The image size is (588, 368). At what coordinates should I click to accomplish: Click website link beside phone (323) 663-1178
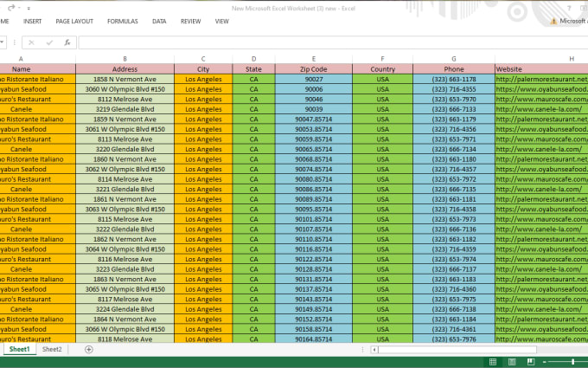(541, 80)
